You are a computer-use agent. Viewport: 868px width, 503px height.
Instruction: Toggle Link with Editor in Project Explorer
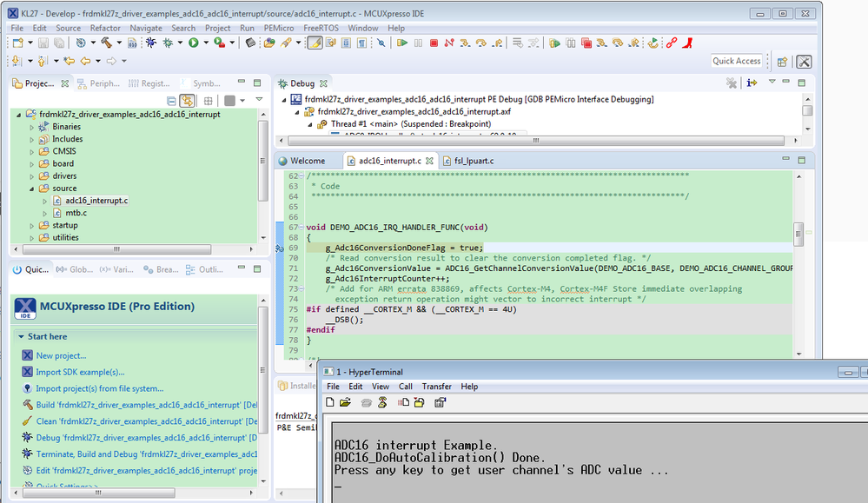[x=187, y=102]
